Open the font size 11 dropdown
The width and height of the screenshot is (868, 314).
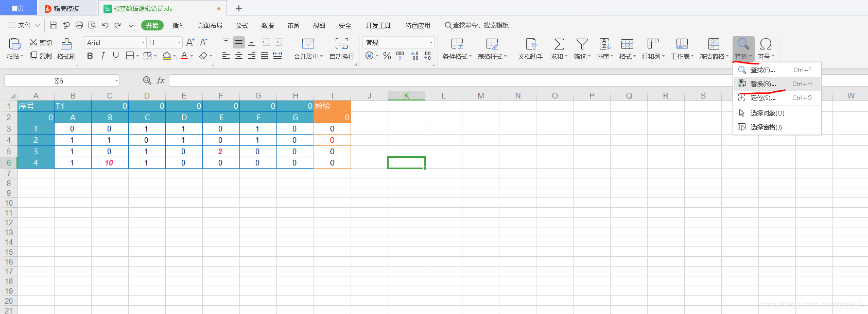(x=179, y=42)
